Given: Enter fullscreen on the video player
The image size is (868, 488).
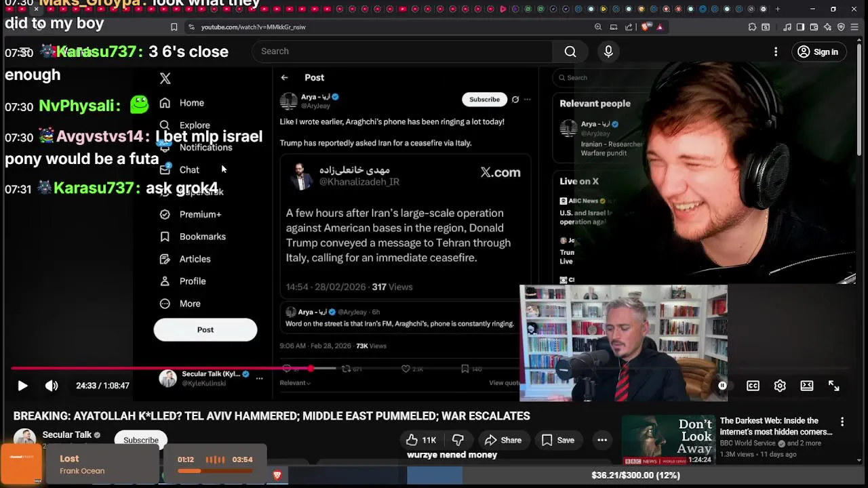Looking at the screenshot, I should point(834,386).
